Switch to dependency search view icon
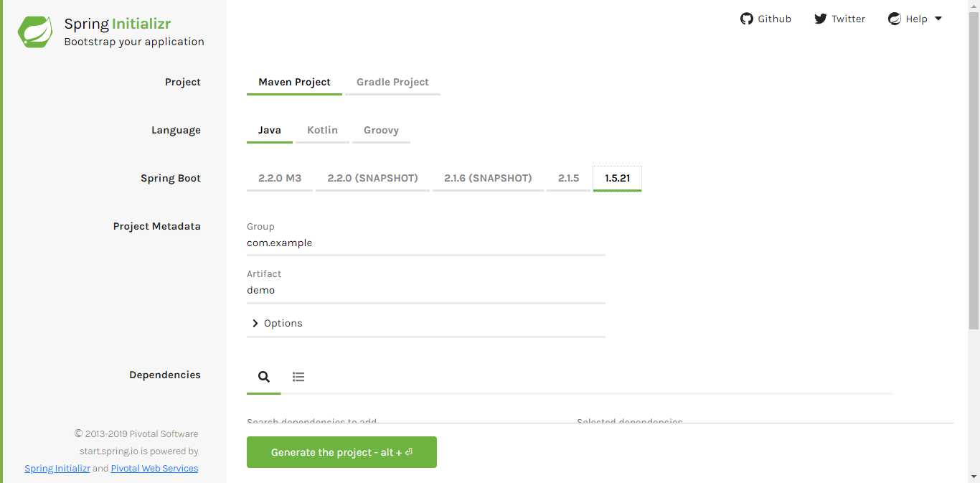This screenshot has width=980, height=483. pyautogui.click(x=264, y=377)
